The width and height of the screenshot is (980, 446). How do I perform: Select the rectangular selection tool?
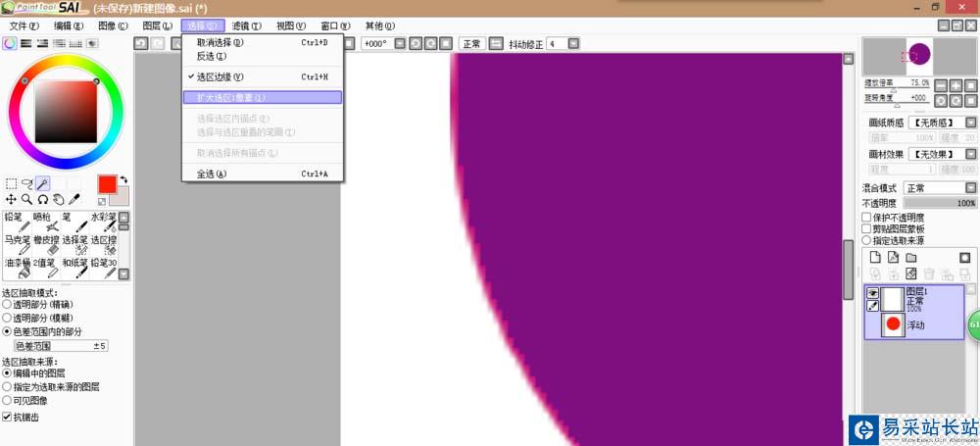point(11,184)
